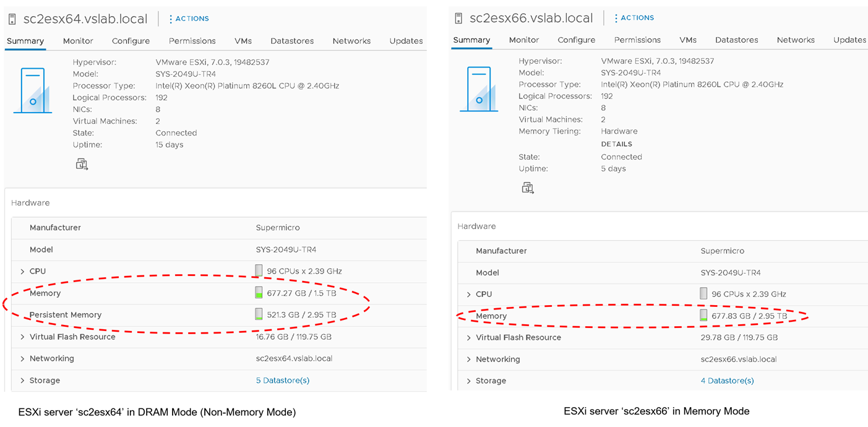Open ACTIONS menu for sc2esx64

pos(189,19)
